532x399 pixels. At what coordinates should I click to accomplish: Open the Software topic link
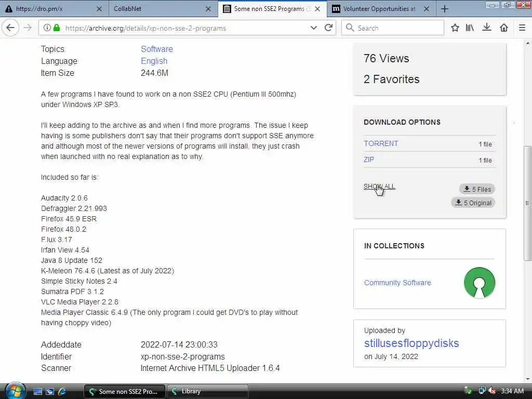click(x=157, y=49)
